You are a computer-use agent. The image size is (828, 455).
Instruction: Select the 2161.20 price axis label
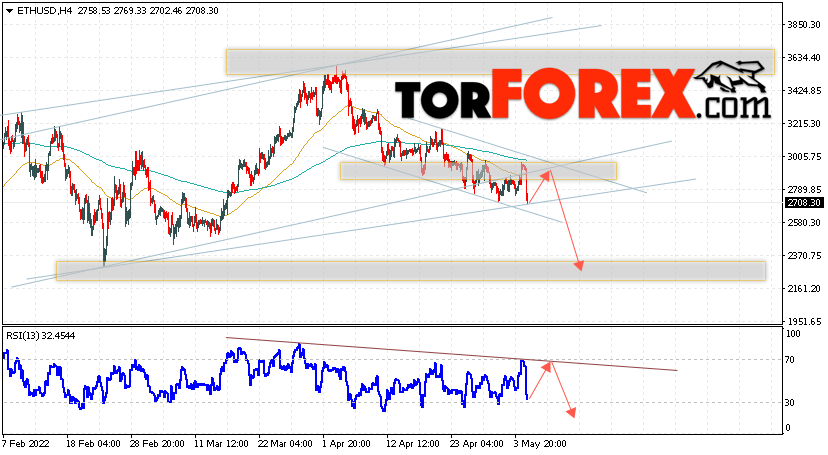click(x=804, y=289)
